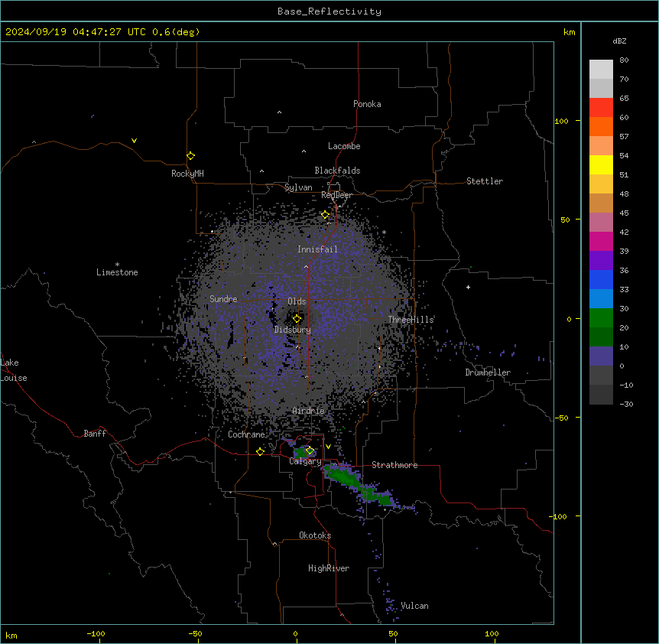Select the Sylvan label
This screenshot has height=644, width=659.
(298, 187)
